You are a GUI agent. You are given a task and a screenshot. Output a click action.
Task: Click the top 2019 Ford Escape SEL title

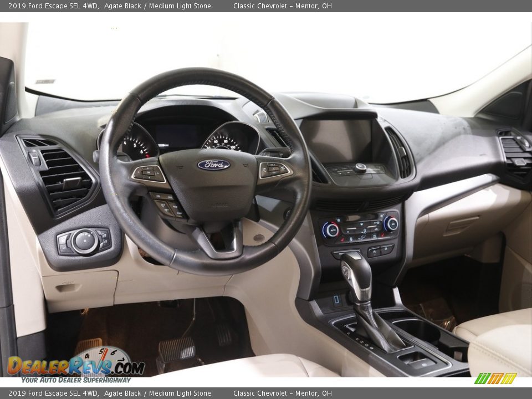coord(54,6)
